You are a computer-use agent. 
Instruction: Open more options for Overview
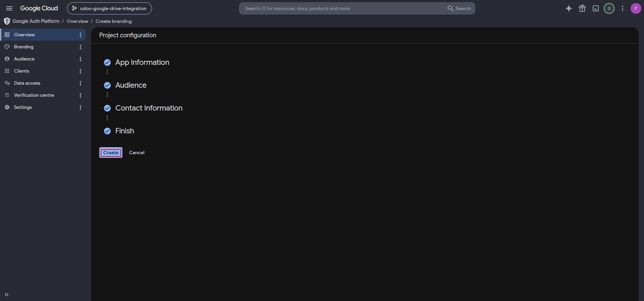(80, 35)
